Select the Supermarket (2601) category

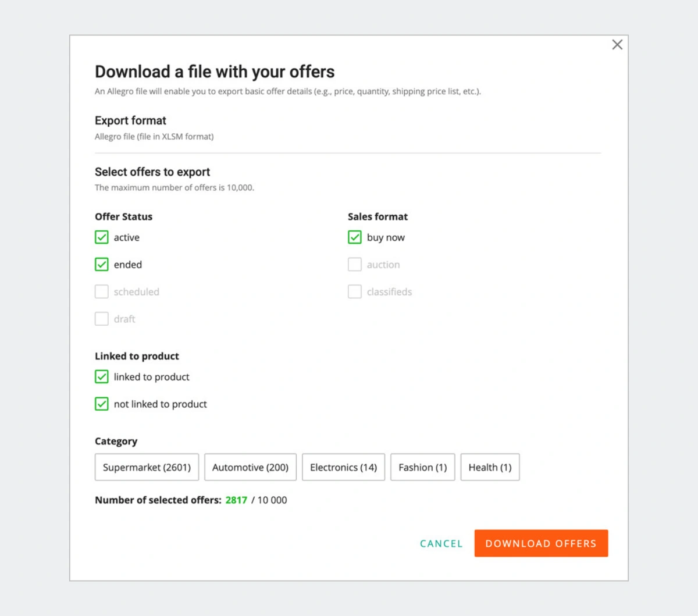[x=147, y=467]
